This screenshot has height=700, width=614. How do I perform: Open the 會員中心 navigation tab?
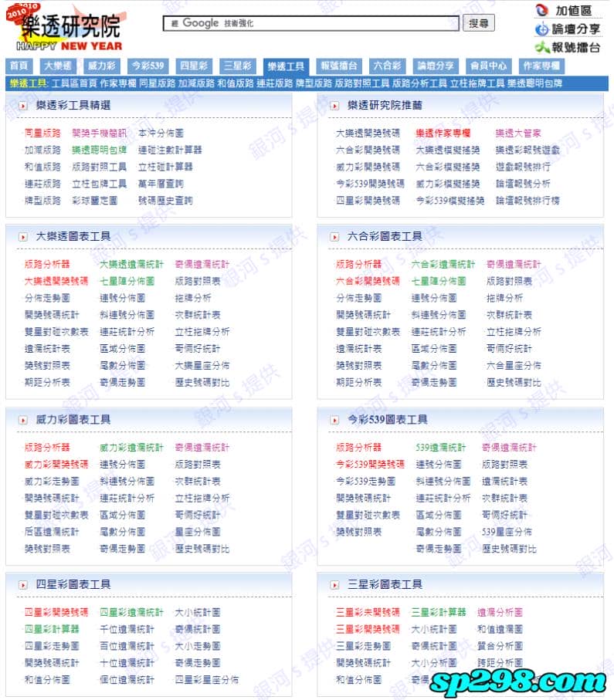[488, 66]
